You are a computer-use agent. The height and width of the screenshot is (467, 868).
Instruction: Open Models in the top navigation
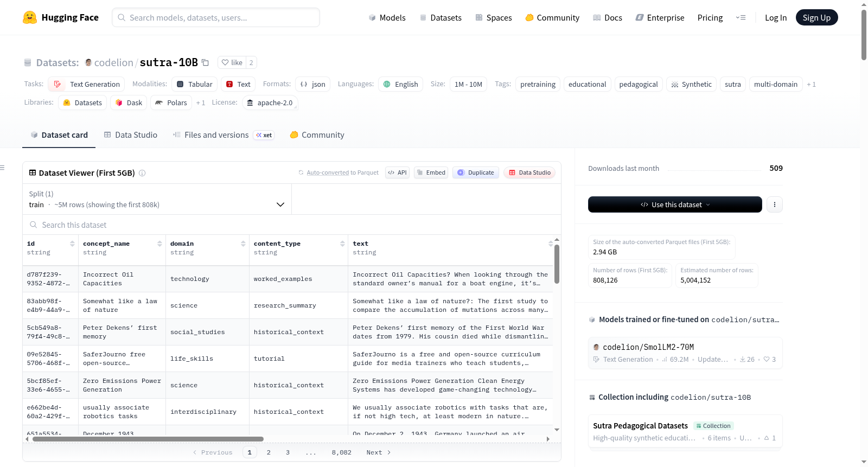tap(387, 17)
